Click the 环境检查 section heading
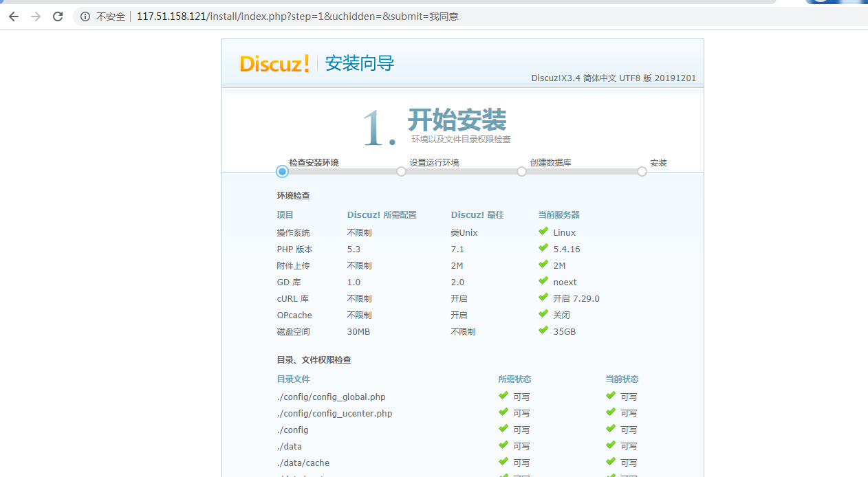The width and height of the screenshot is (868, 477). pos(294,196)
